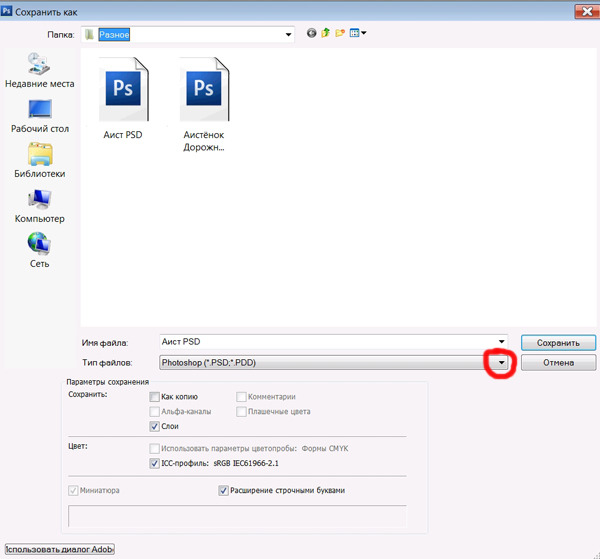Select the Аист PSD file
Screen dimensions: 600x559
click(123, 98)
